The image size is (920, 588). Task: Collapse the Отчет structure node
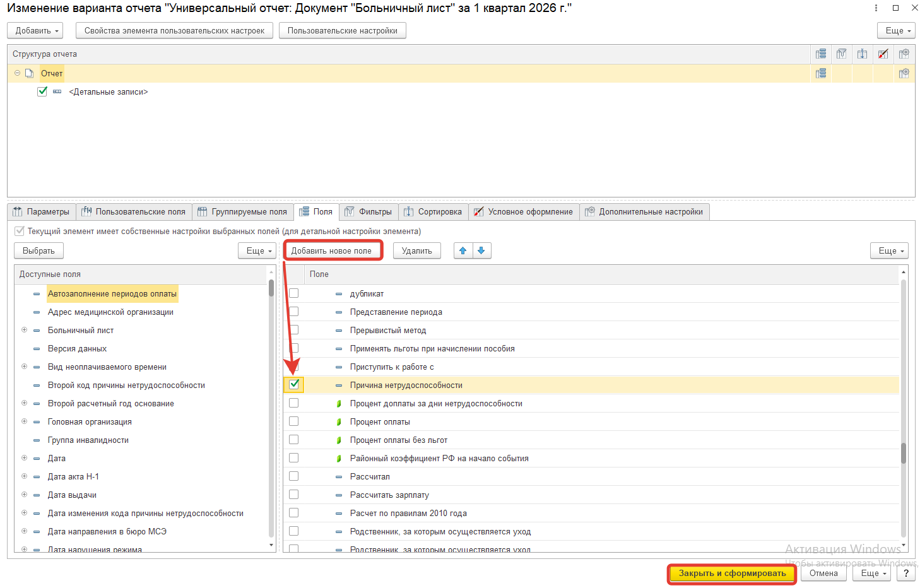(x=18, y=73)
